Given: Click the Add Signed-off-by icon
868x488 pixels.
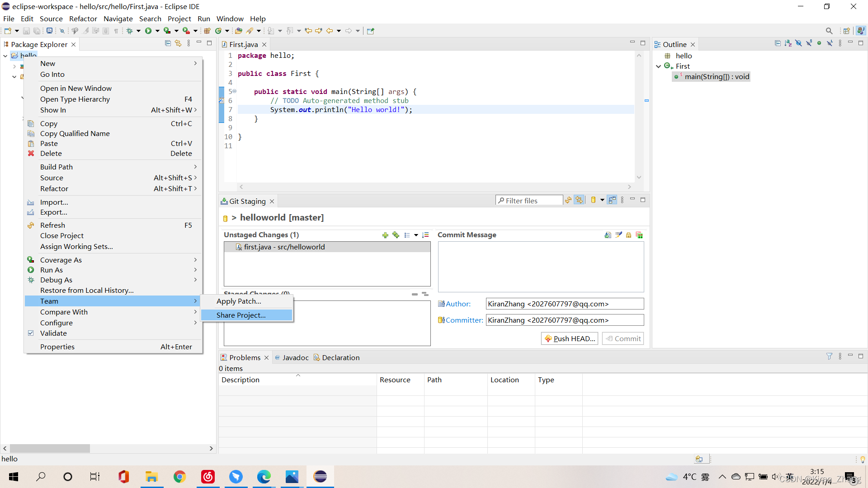Looking at the screenshot, I should pos(618,235).
